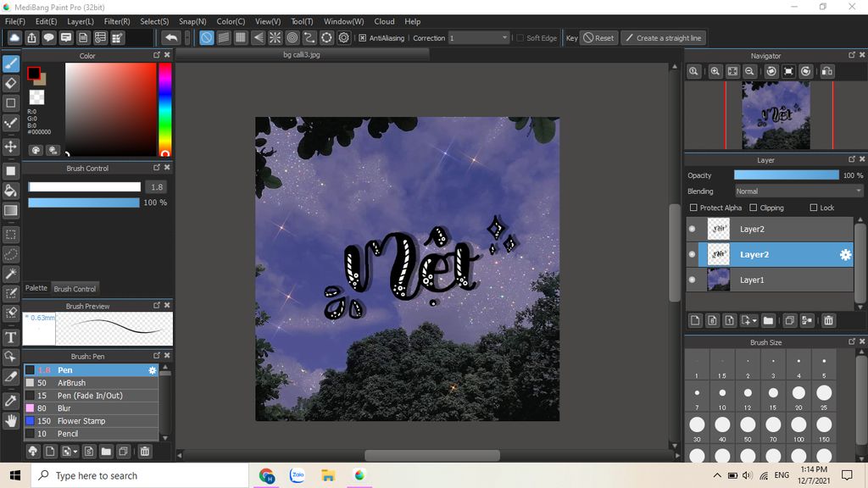Delete layer using Layer panel trash icon
The image size is (868, 488).
(828, 320)
